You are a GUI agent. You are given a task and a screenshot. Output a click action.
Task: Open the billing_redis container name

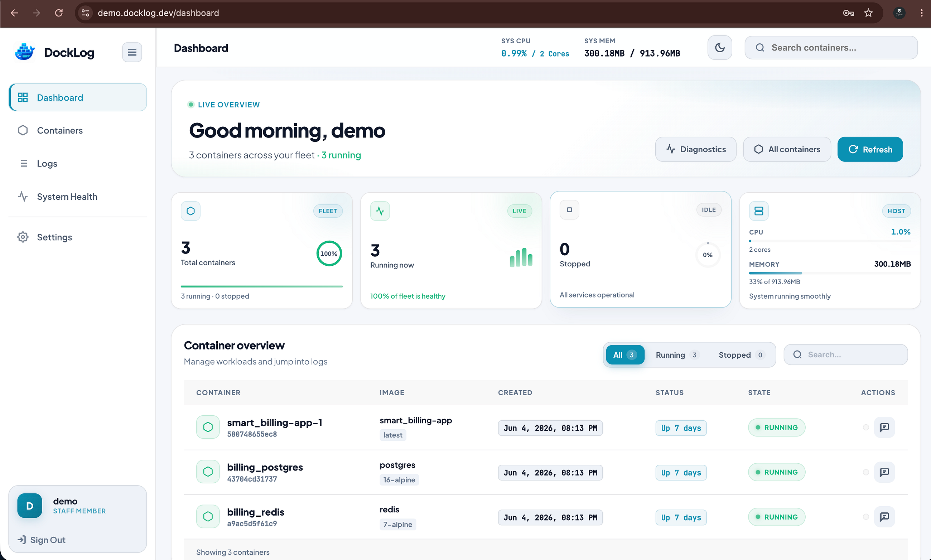click(255, 512)
